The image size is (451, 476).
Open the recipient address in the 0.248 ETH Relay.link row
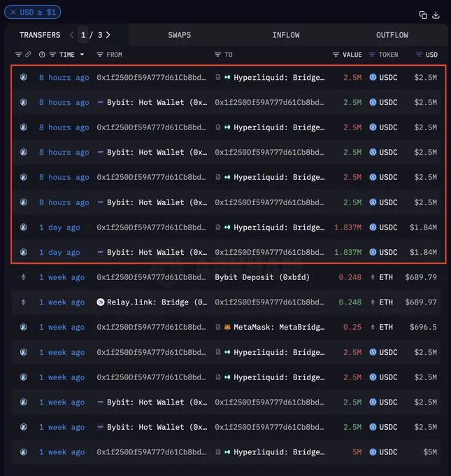[269, 302]
